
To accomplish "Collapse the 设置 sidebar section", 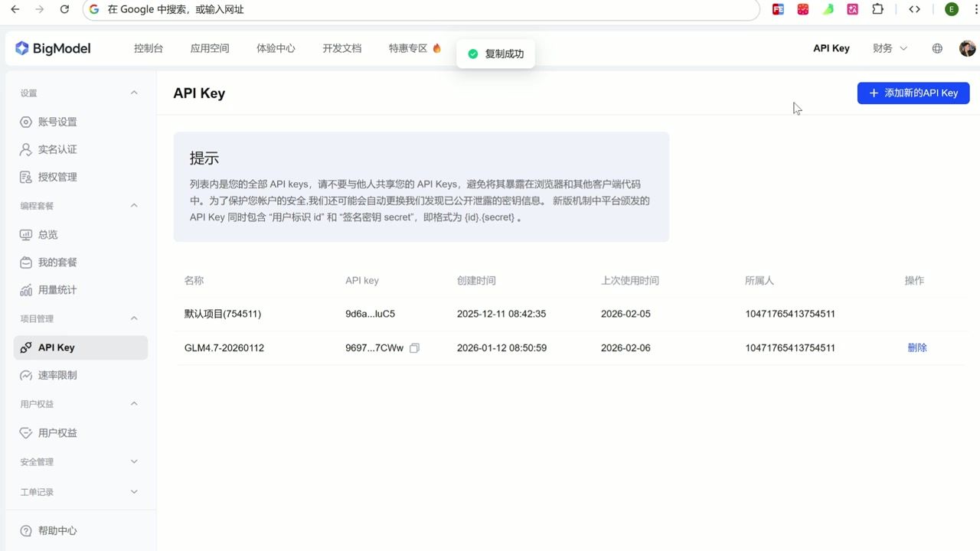I will (134, 93).
